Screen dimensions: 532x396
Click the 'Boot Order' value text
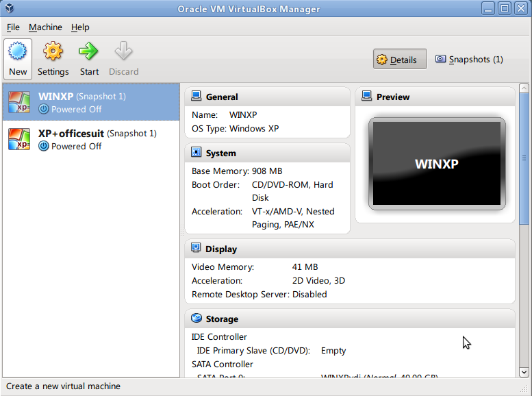pos(292,191)
